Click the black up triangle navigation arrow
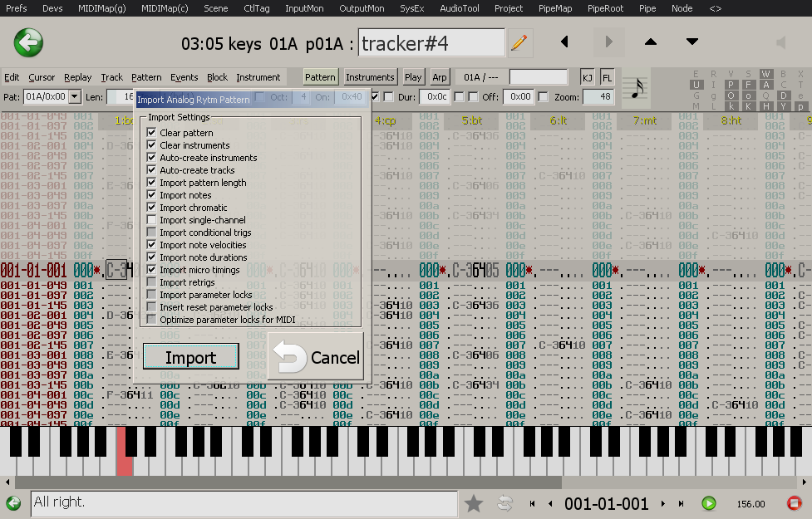This screenshot has width=812, height=519. click(651, 42)
